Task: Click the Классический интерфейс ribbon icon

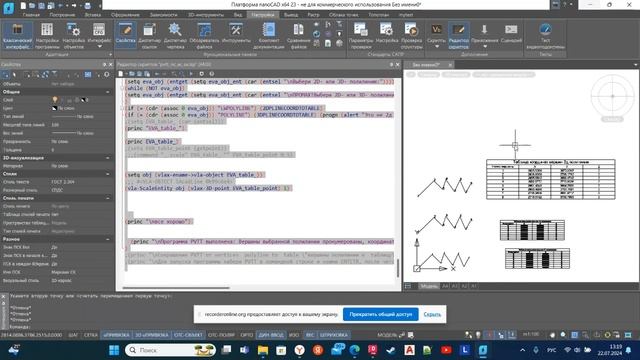Action: [x=18, y=36]
